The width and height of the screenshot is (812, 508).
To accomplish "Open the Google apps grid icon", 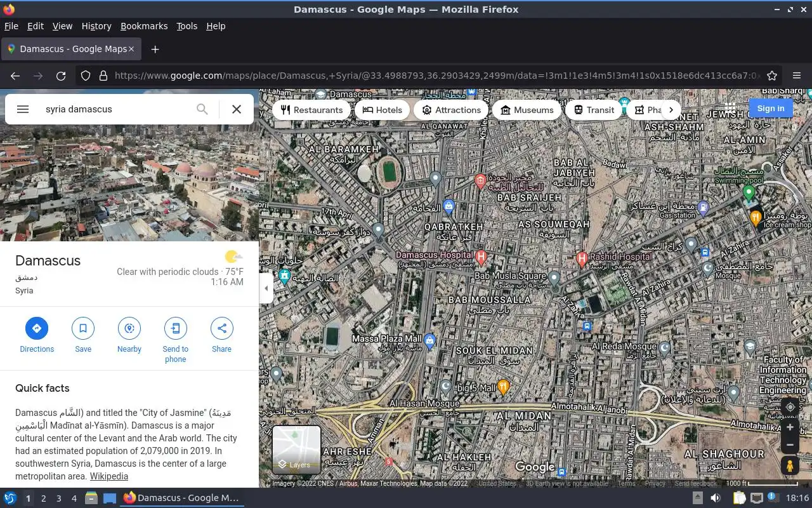I will (x=730, y=109).
